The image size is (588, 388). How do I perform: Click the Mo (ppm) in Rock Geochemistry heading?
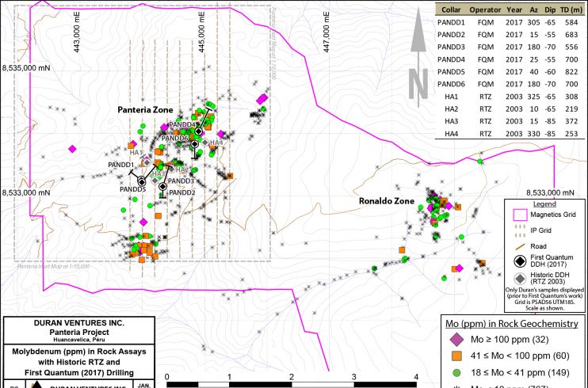click(x=512, y=324)
